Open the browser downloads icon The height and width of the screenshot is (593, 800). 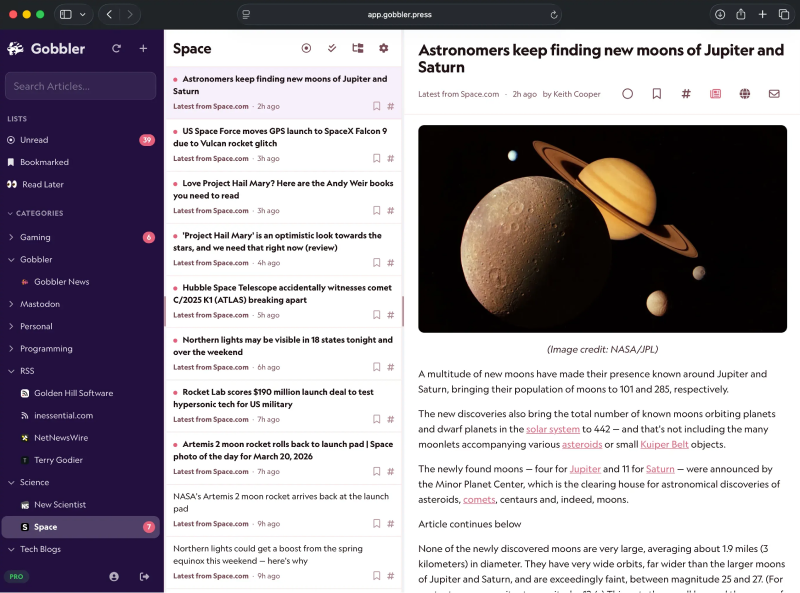tap(719, 14)
